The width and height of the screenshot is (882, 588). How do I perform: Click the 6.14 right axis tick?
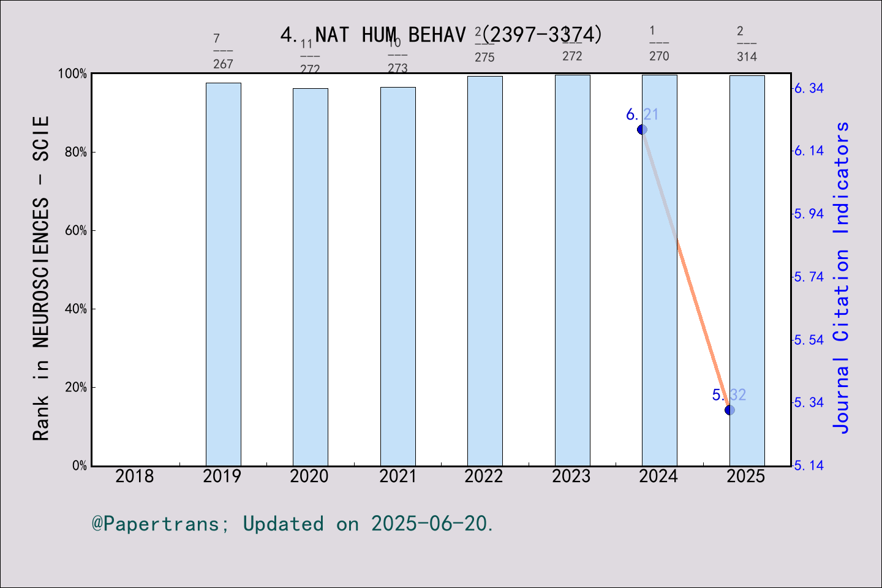(809, 151)
